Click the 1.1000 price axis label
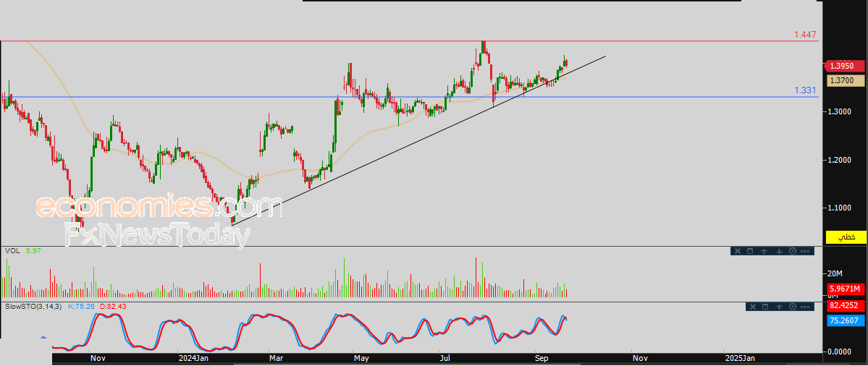This screenshot has width=868, height=366. pos(840,208)
